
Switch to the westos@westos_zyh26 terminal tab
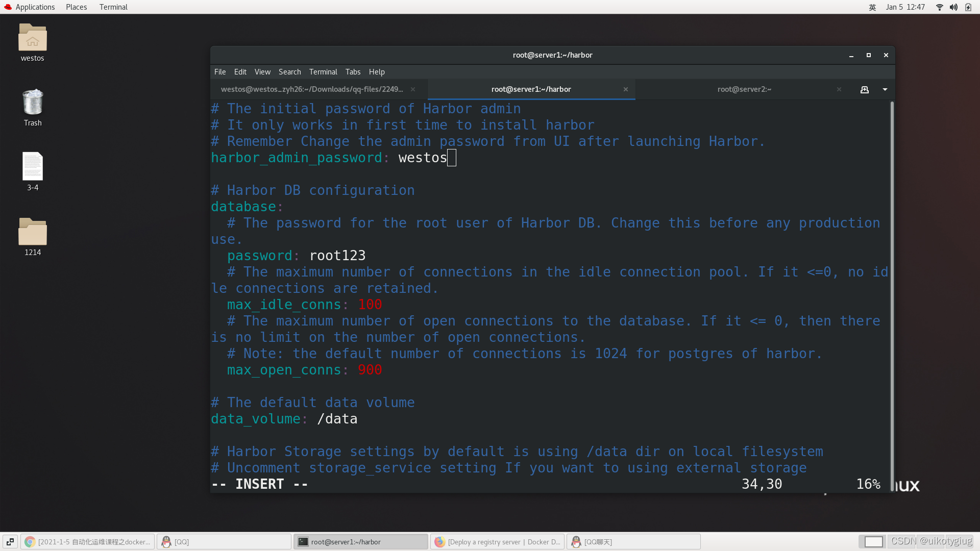coord(312,89)
